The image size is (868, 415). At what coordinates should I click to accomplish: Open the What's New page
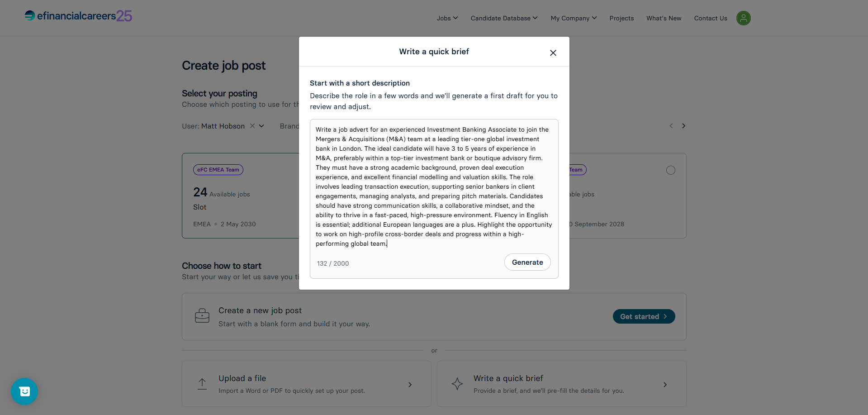[x=664, y=18]
